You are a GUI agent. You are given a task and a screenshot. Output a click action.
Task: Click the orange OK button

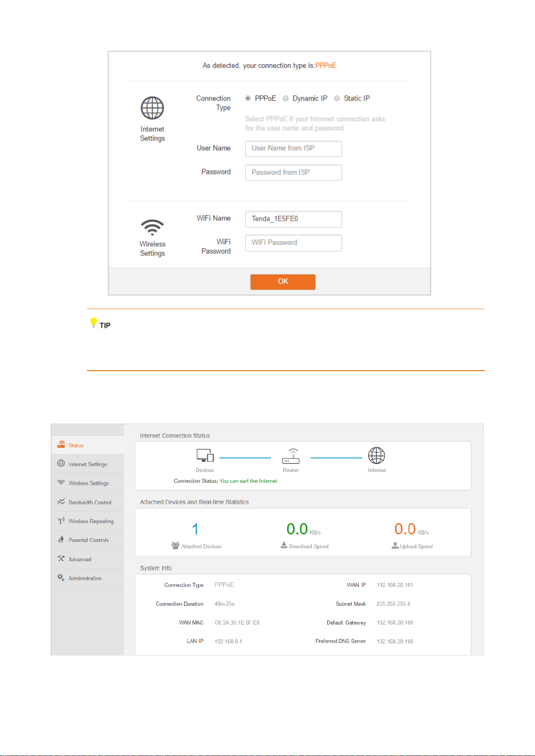(283, 282)
